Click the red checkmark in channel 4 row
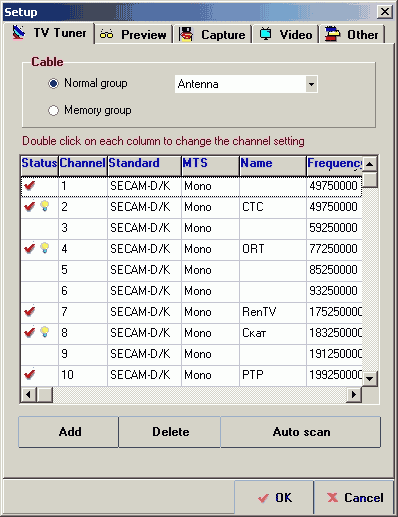This screenshot has width=398, height=517. (x=30, y=248)
